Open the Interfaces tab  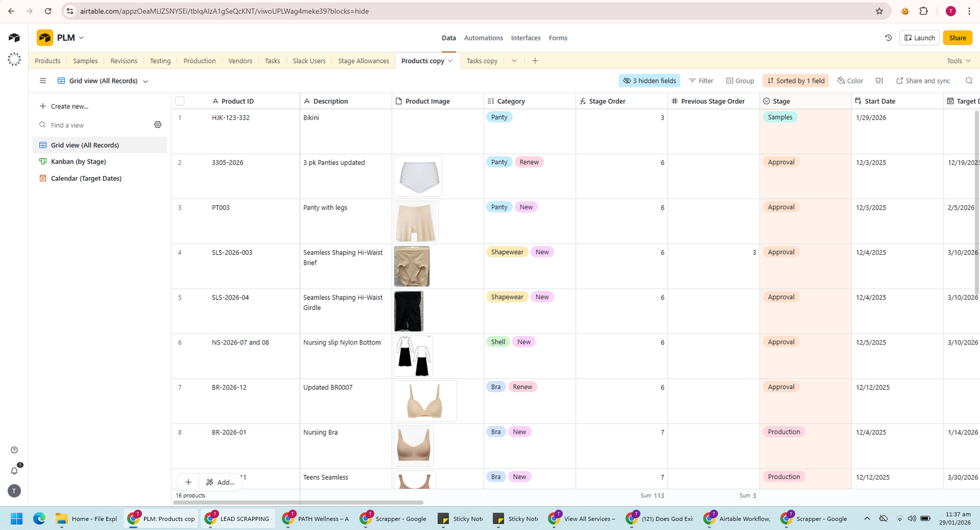point(526,38)
